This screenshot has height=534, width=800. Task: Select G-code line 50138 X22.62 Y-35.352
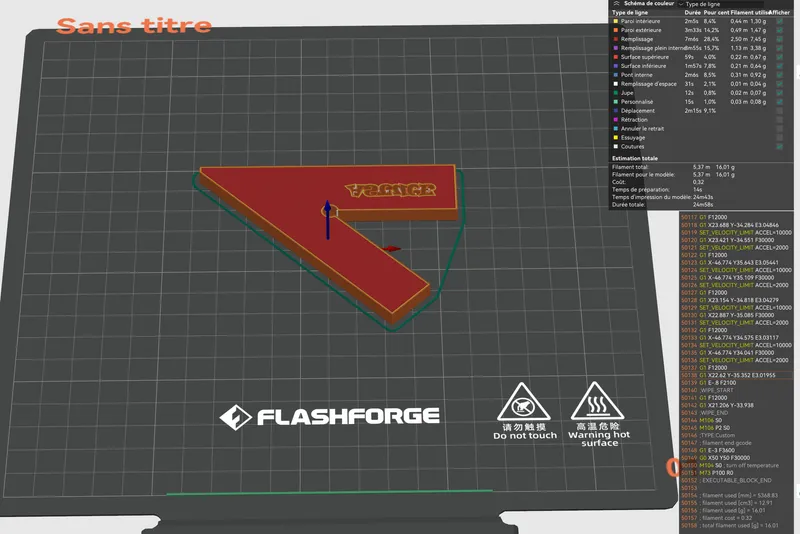736,375
